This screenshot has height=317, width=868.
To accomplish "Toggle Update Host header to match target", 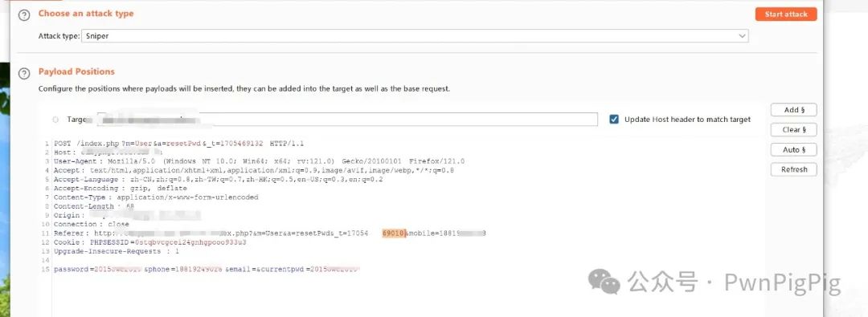I will tap(614, 120).
